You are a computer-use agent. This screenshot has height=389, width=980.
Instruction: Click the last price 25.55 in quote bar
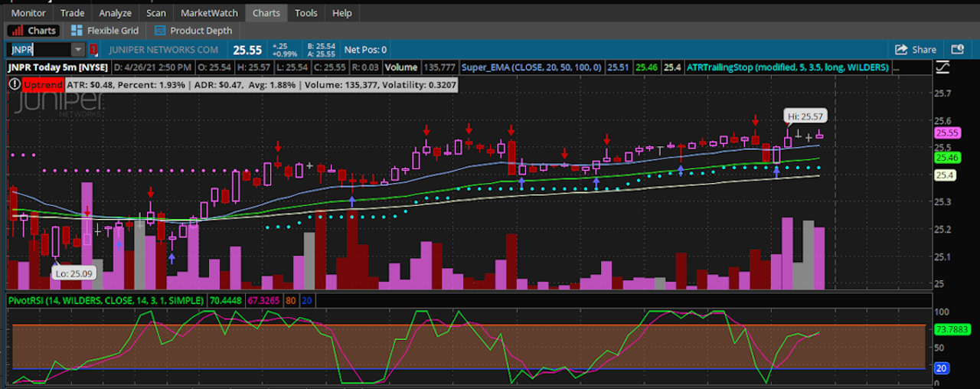(x=247, y=50)
